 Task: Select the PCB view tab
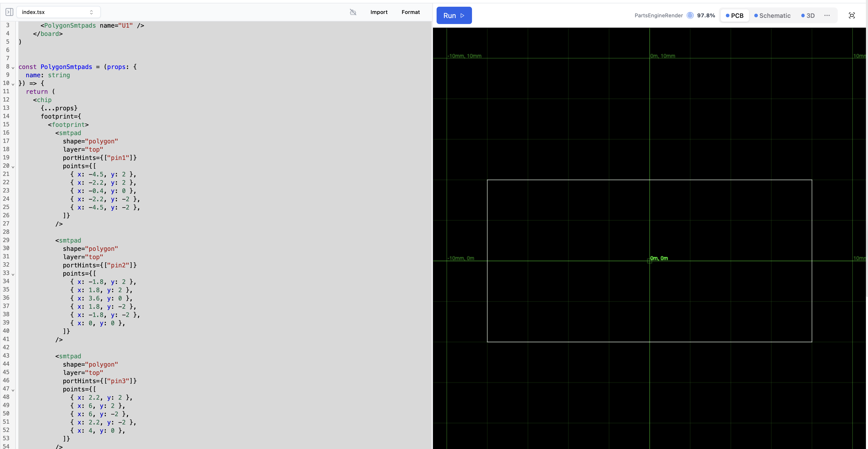tap(735, 16)
